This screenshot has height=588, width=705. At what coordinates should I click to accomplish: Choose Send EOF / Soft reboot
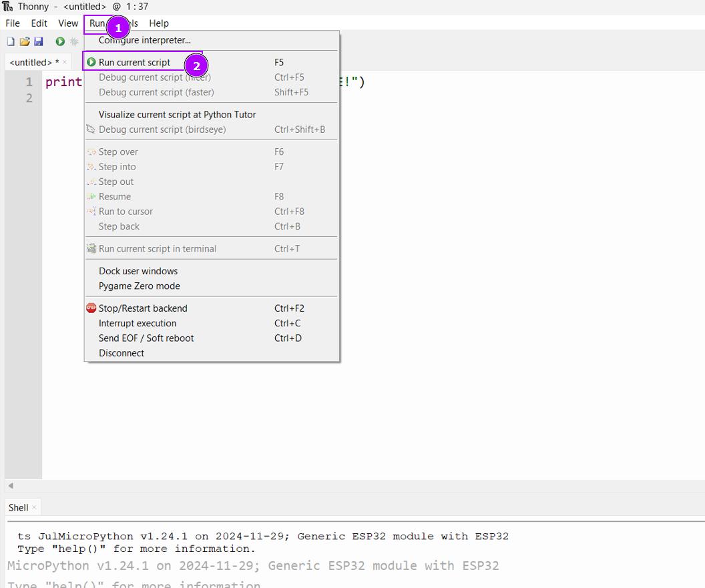click(x=212, y=338)
